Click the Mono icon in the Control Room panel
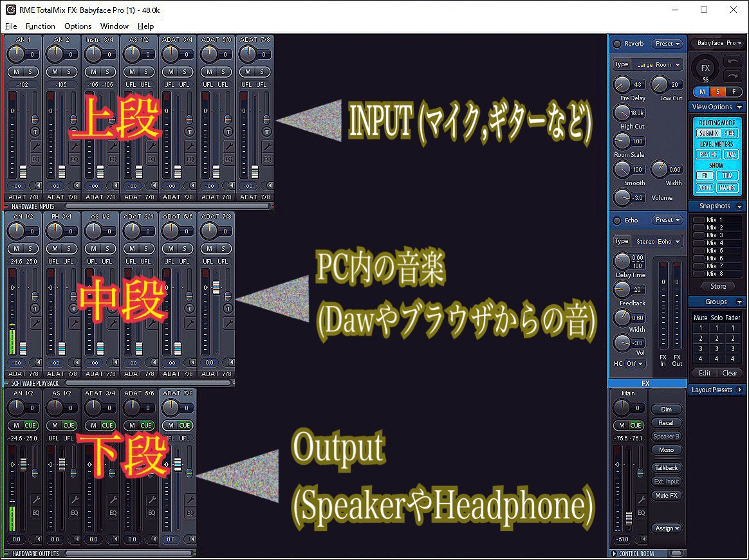 click(x=667, y=450)
